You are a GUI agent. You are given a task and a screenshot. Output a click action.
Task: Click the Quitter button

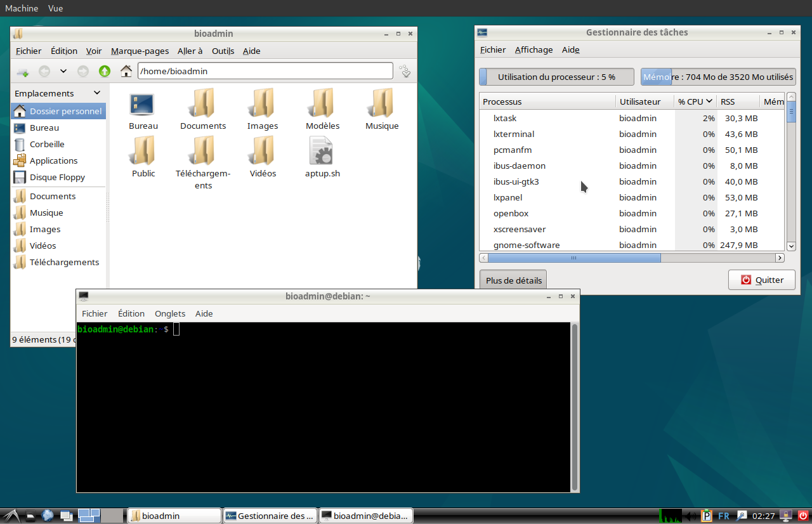pyautogui.click(x=762, y=280)
